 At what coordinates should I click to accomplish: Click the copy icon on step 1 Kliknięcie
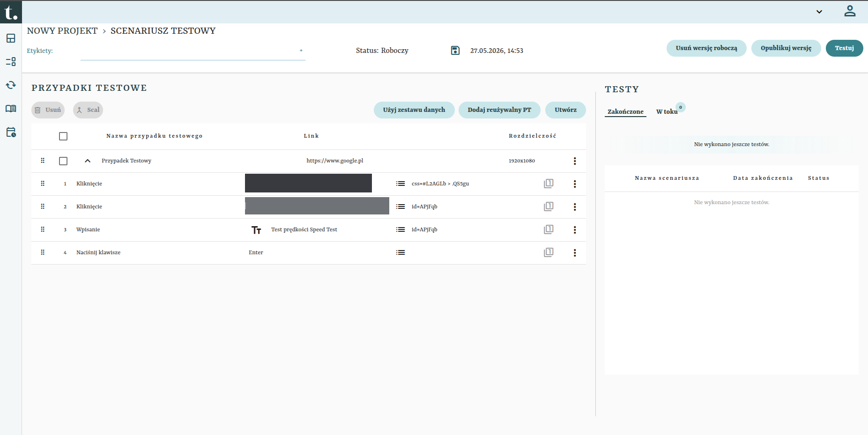tap(549, 184)
